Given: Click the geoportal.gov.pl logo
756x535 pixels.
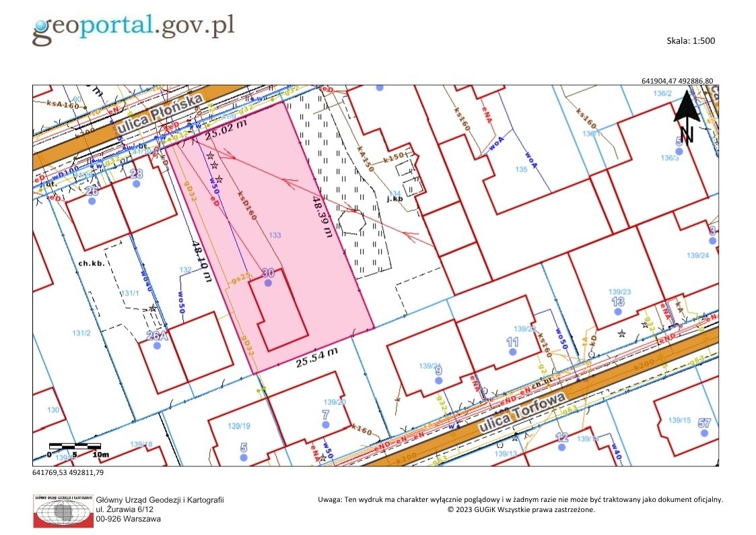Looking at the screenshot, I should coord(133,29).
